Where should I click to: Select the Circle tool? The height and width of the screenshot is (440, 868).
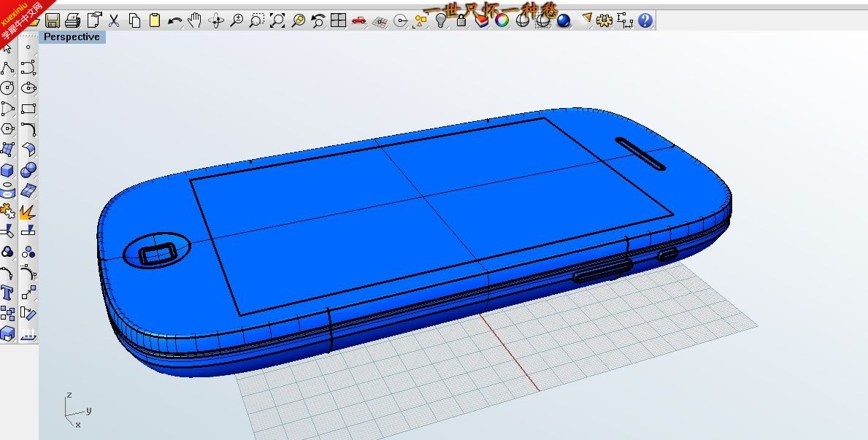(8, 88)
